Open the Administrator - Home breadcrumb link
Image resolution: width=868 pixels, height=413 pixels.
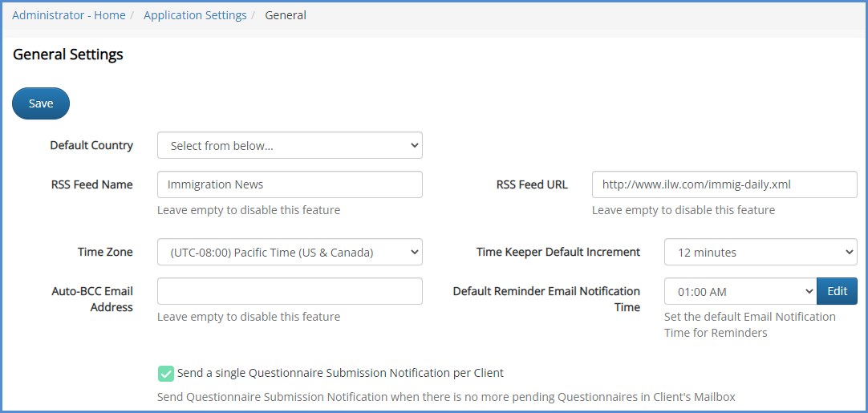coord(68,15)
